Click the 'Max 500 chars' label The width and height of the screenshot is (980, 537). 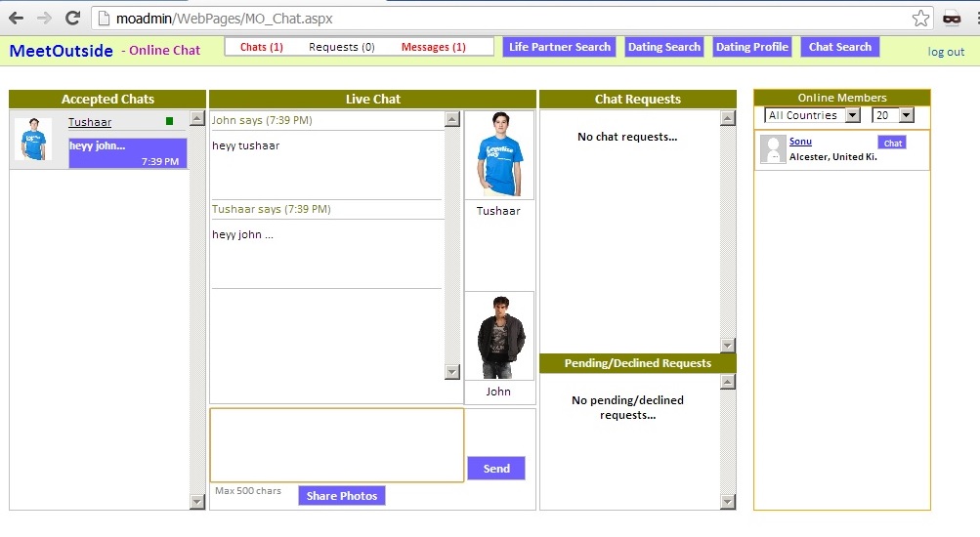coord(248,491)
